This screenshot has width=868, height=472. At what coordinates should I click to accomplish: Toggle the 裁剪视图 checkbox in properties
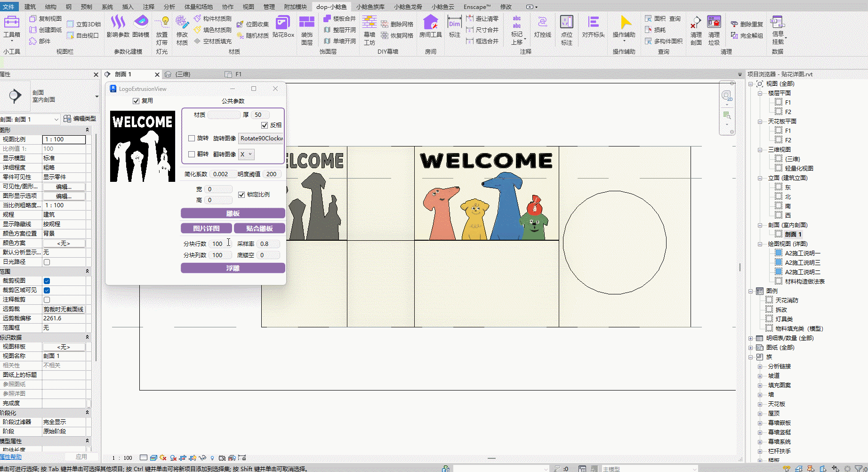pyautogui.click(x=47, y=281)
